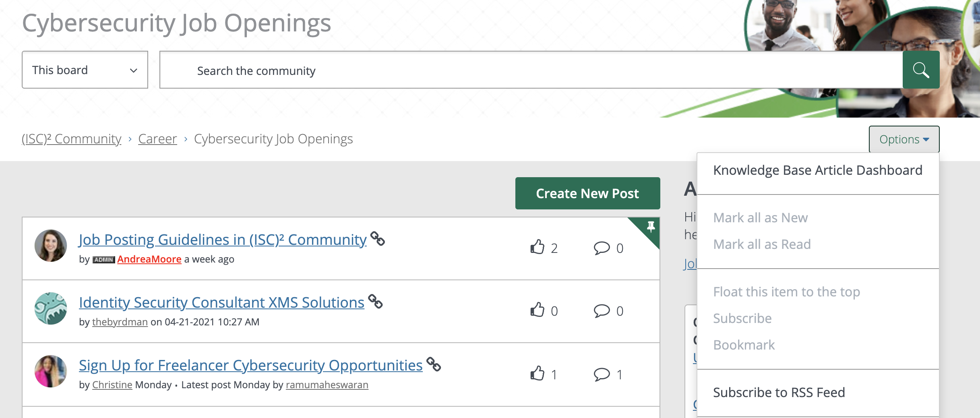Click thumbs-up icon on Job Posting Guidelines
The image size is (980, 418).
[538, 247]
